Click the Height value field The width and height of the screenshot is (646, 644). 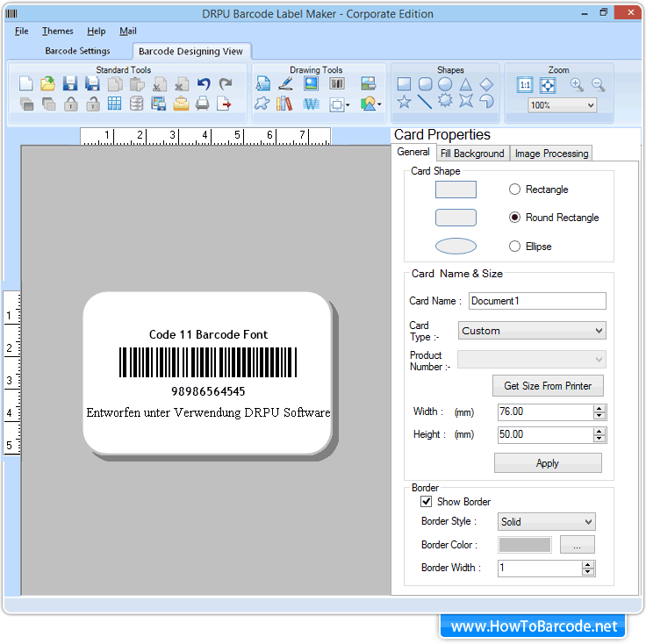tap(545, 434)
